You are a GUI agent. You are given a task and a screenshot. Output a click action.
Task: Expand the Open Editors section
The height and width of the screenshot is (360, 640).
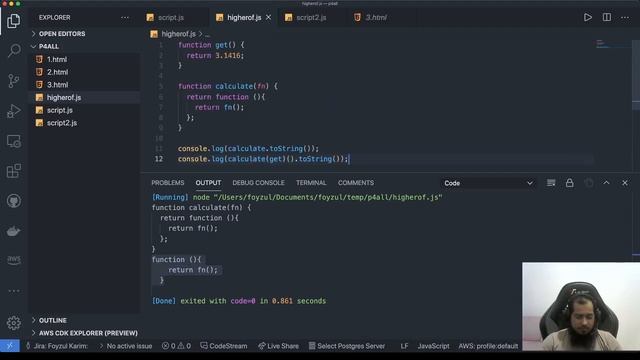point(84,34)
